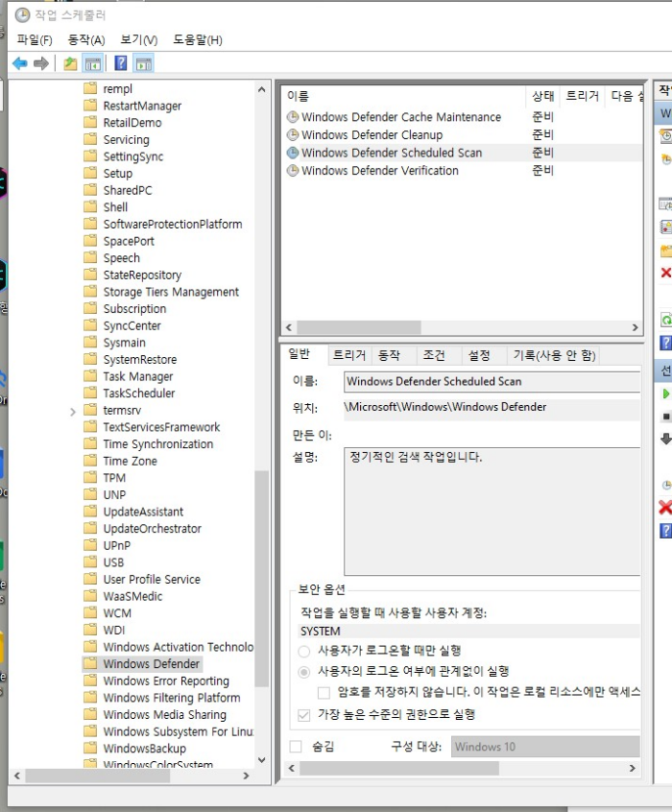Click the 트리거 column header in the task list
672x812 pixels.
pos(582,96)
